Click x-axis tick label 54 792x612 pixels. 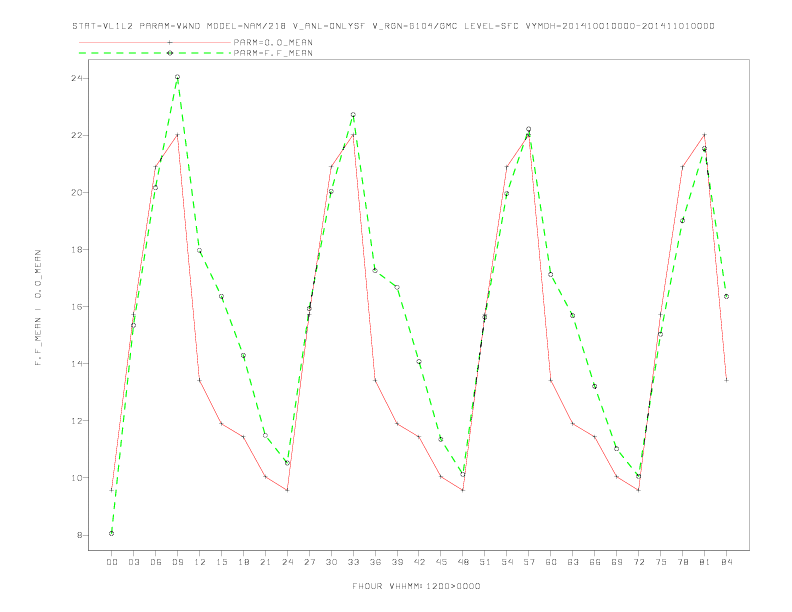pyautogui.click(x=507, y=562)
